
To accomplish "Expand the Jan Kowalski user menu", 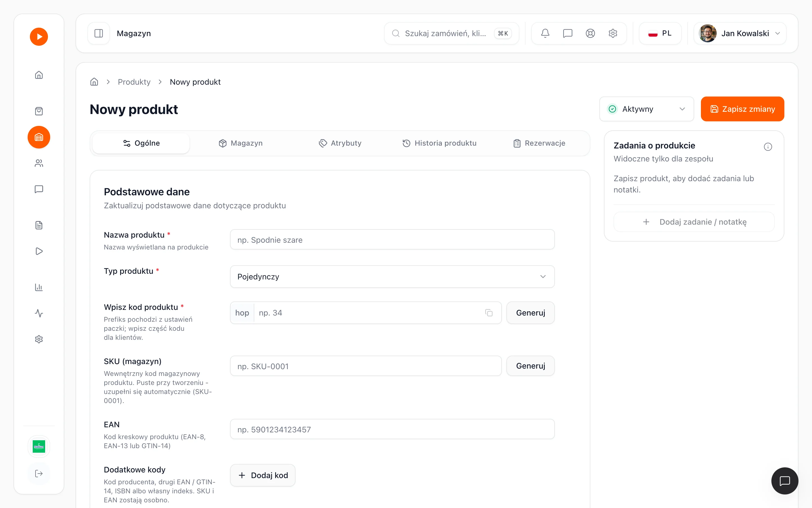I will [x=740, y=33].
